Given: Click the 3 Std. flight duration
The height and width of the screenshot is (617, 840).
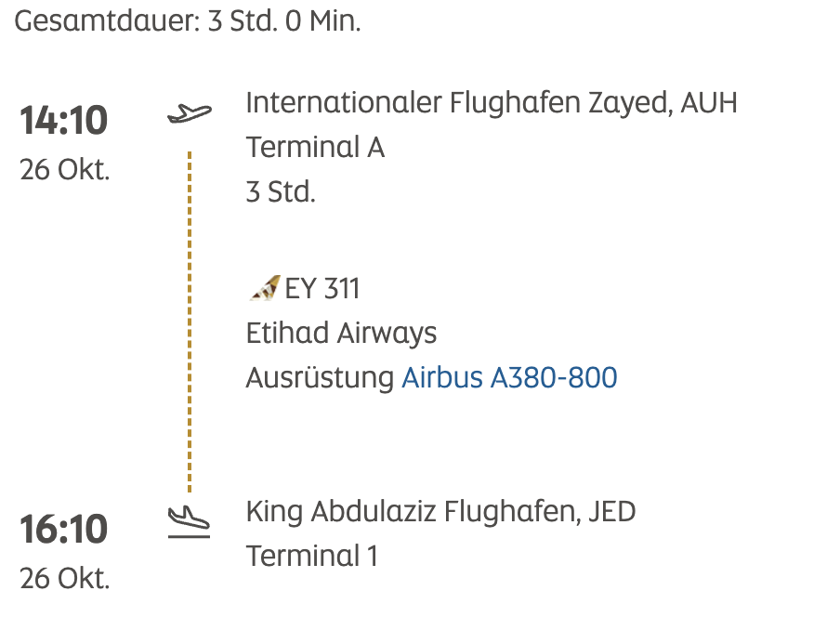Looking at the screenshot, I should [x=281, y=192].
